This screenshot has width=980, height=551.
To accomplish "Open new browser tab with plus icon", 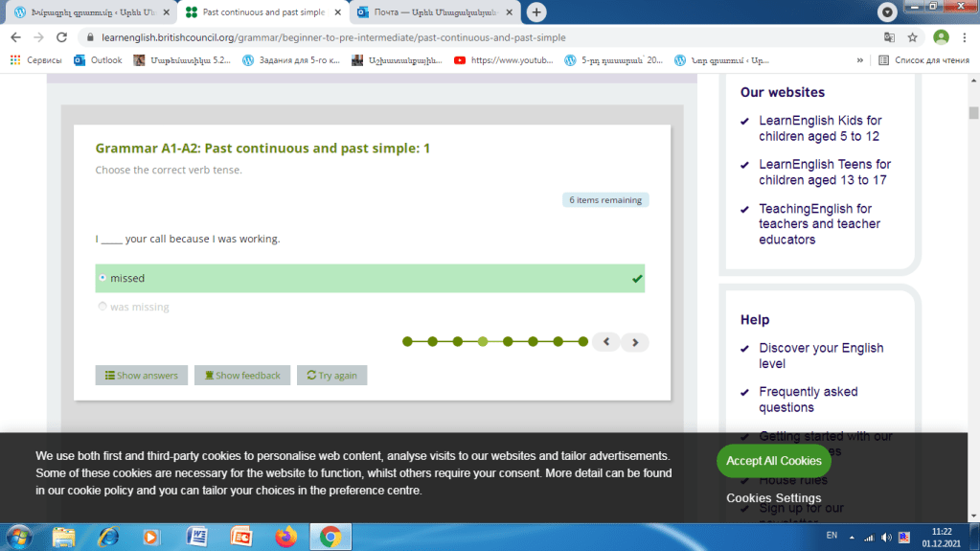I will pyautogui.click(x=537, y=12).
